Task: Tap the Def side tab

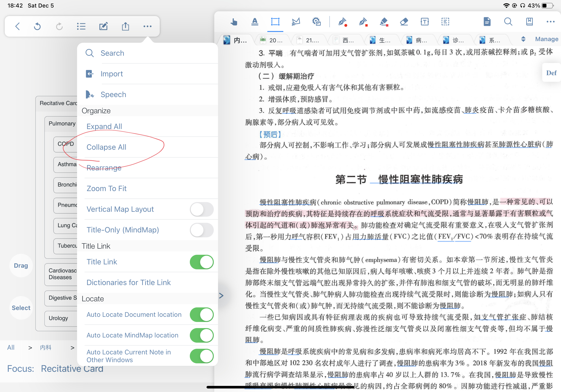Action: coord(551,73)
